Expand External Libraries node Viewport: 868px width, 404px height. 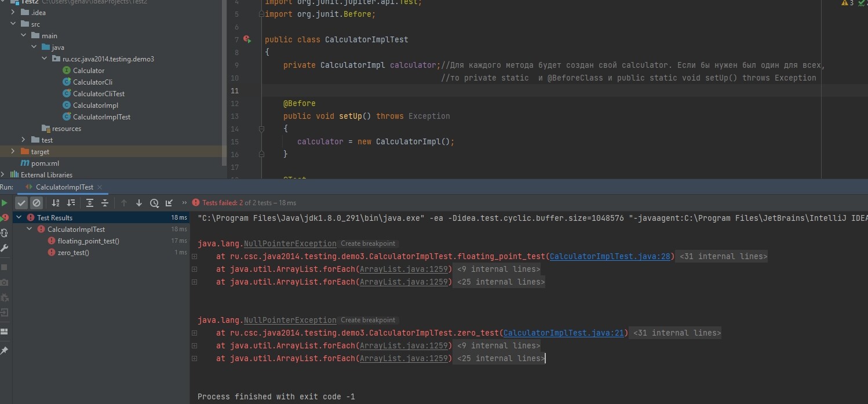(3, 174)
